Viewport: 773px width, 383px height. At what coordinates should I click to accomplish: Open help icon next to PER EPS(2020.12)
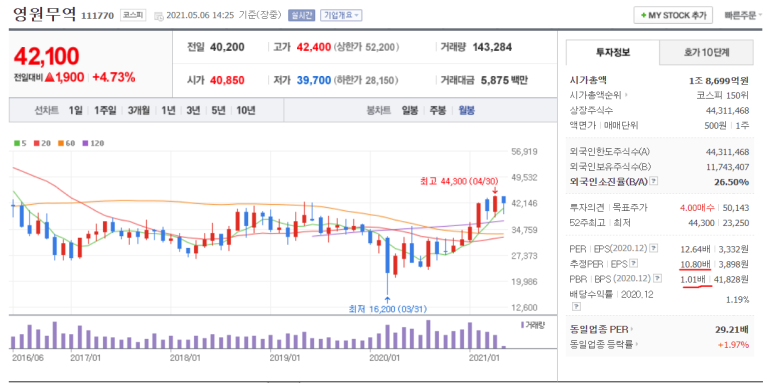pyautogui.click(x=654, y=247)
